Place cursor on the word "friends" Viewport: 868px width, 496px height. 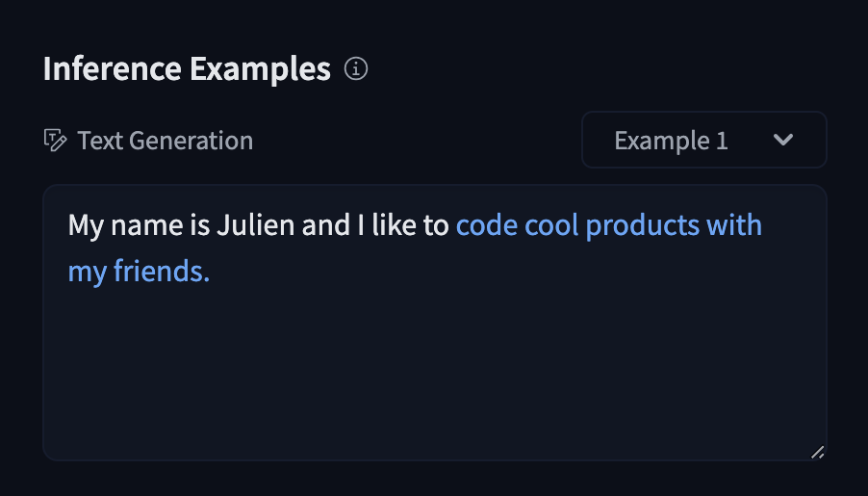click(x=161, y=273)
